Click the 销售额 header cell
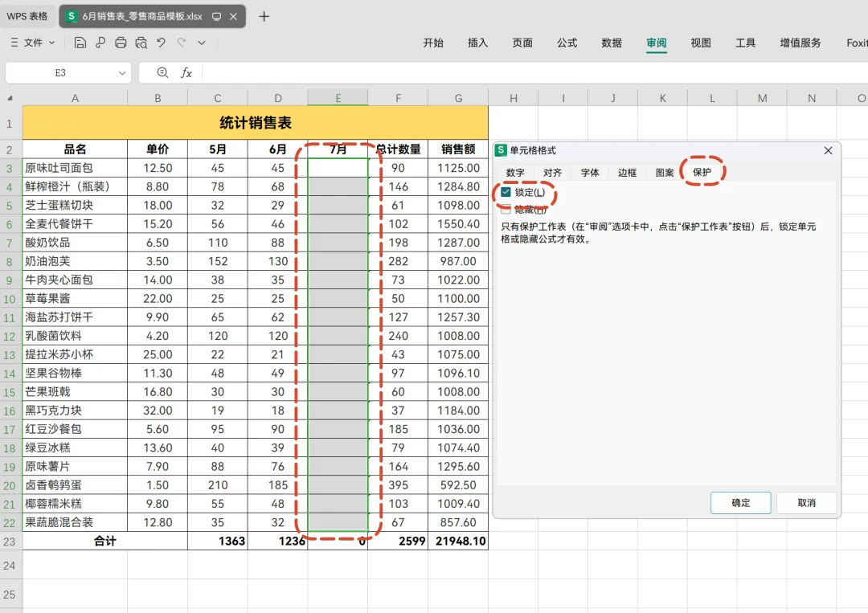The height and width of the screenshot is (613, 868). pos(458,149)
